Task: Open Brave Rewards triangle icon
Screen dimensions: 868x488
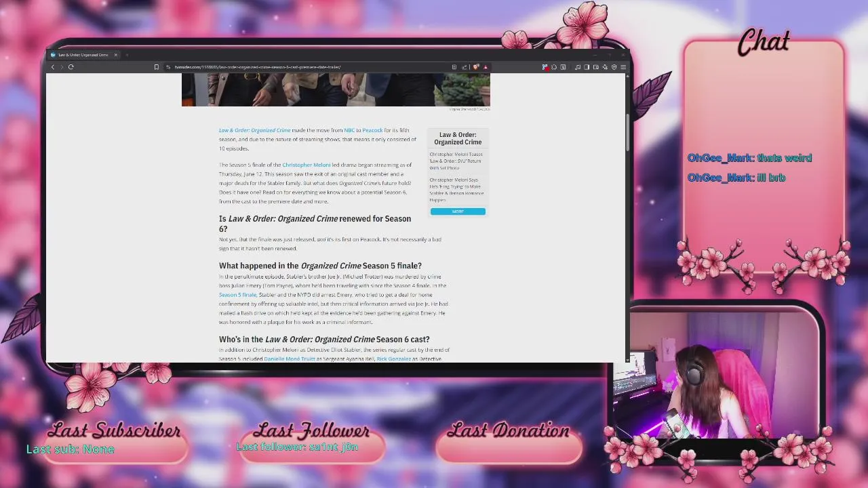Action: coord(486,67)
